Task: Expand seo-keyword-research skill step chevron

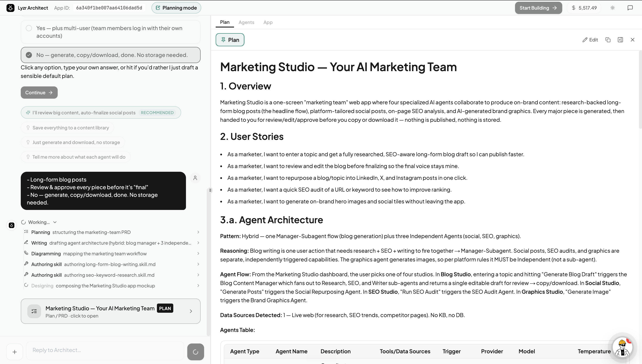Action: (198, 275)
